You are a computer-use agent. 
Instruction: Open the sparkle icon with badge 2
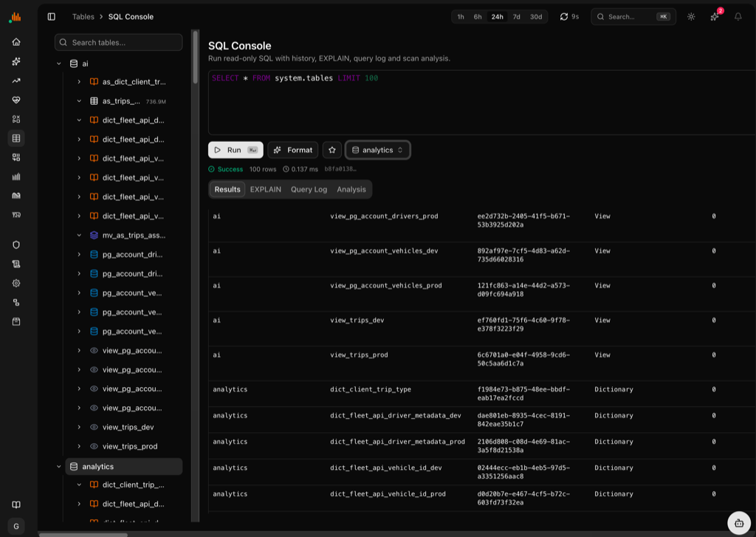tap(715, 17)
